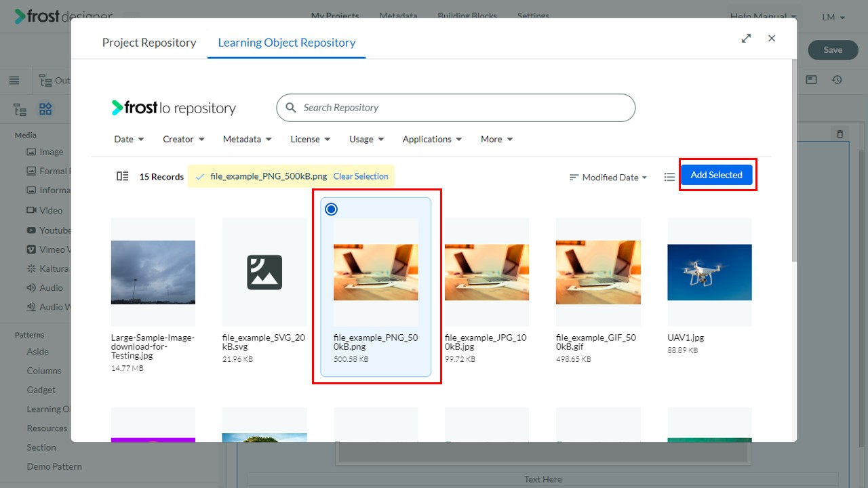Image resolution: width=868 pixels, height=488 pixels.
Task: Open the Usage filter dropdown
Action: pos(367,139)
